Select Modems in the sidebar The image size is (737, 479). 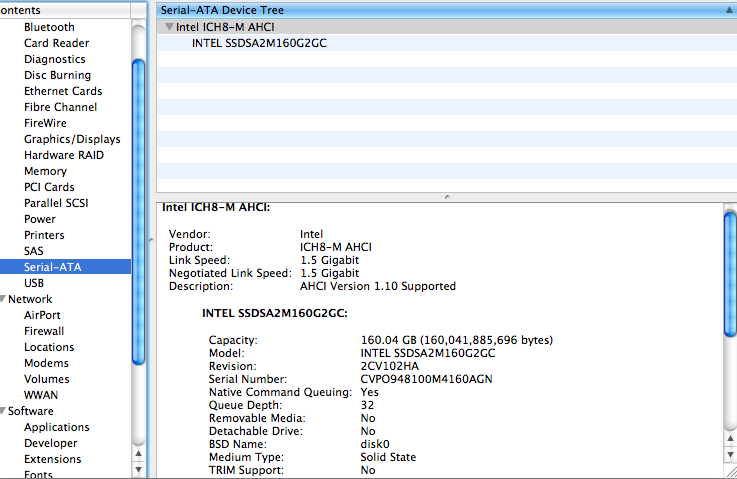tap(46, 363)
